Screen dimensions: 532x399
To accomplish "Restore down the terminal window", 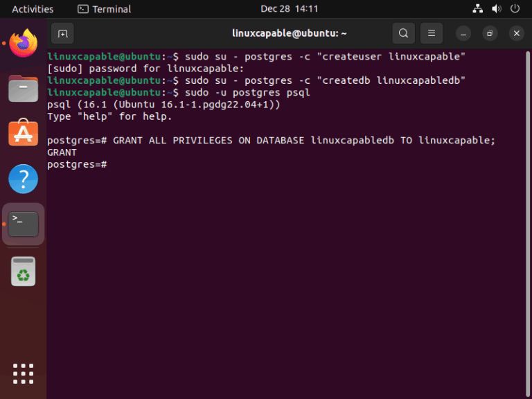I will point(490,33).
